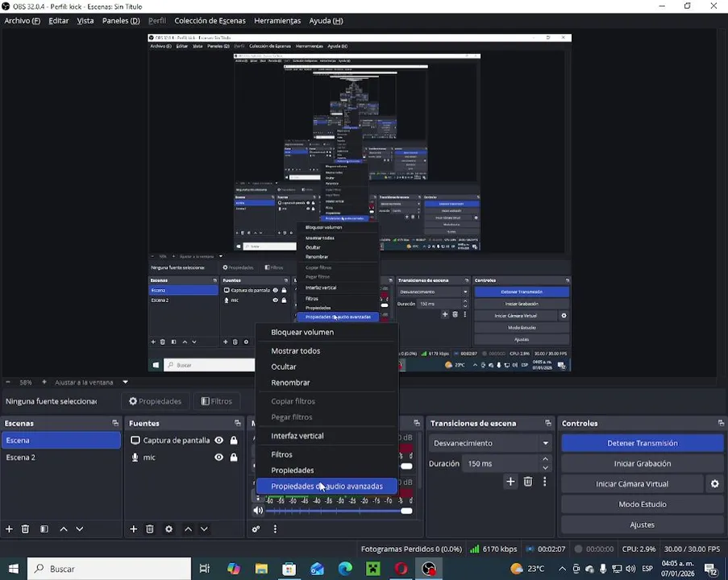This screenshot has height=580, width=728.
Task: Move scene up with arrow icon
Action: [64, 529]
